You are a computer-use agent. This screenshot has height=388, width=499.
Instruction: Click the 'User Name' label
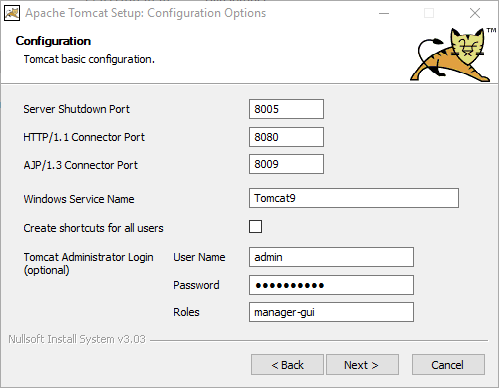[199, 257]
